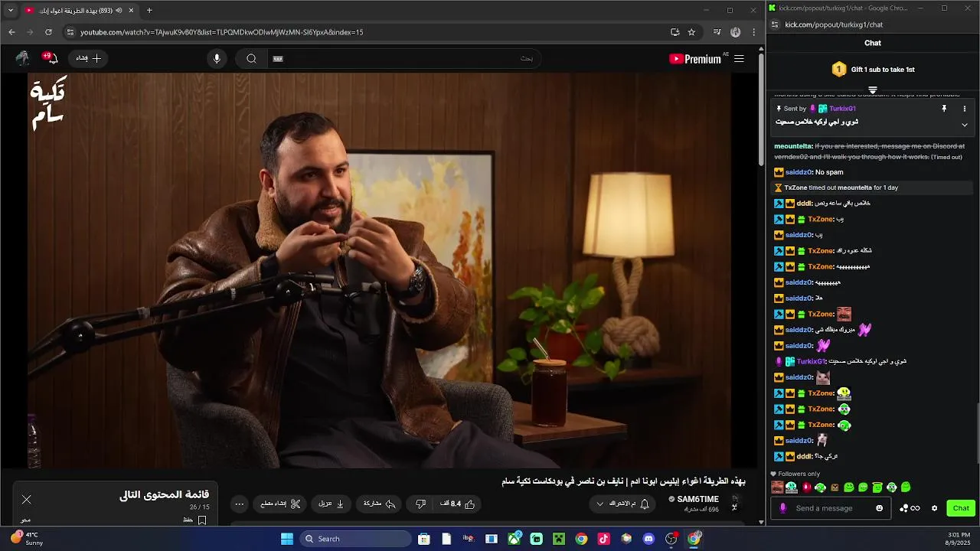Reload the YouTube page
The height and width of the screenshot is (551, 980).
[48, 32]
